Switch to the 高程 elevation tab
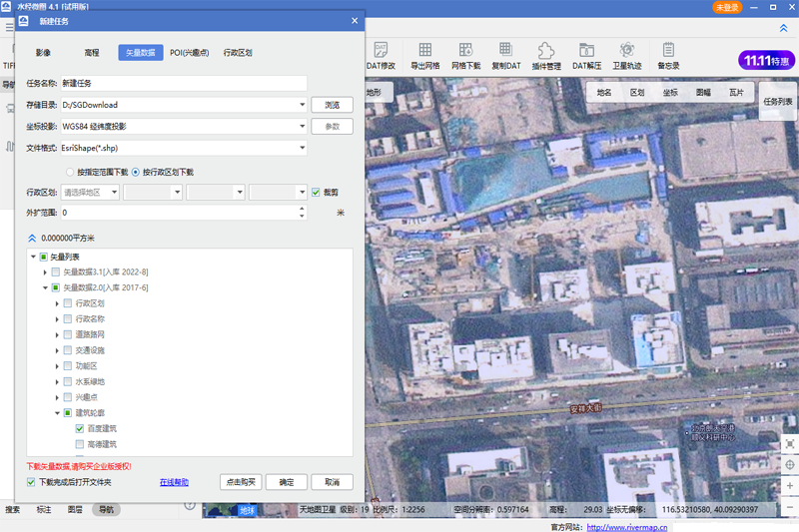 coord(92,52)
